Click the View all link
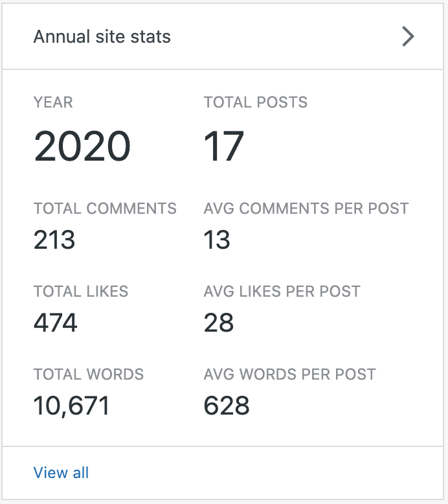448x504 pixels. [x=61, y=473]
